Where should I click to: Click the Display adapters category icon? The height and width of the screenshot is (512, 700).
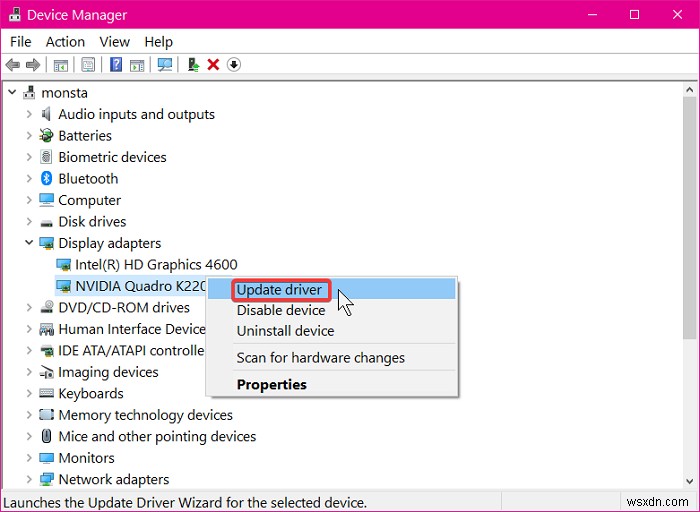[46, 243]
